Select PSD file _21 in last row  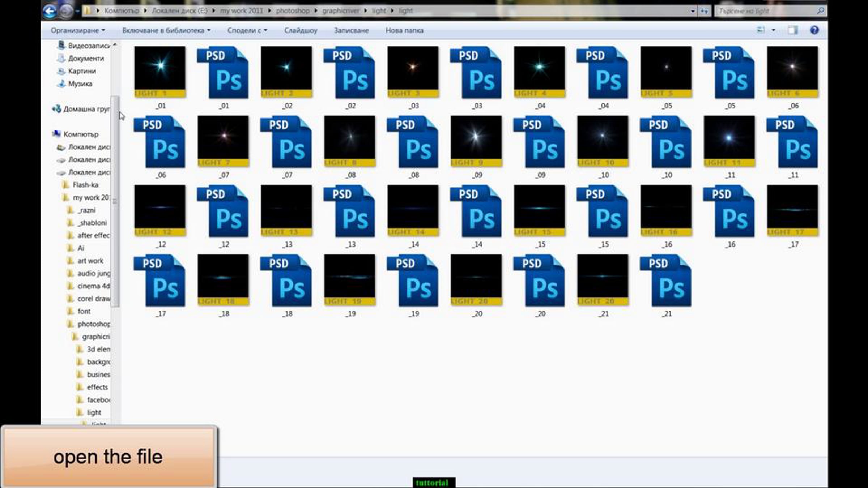pyautogui.click(x=666, y=286)
